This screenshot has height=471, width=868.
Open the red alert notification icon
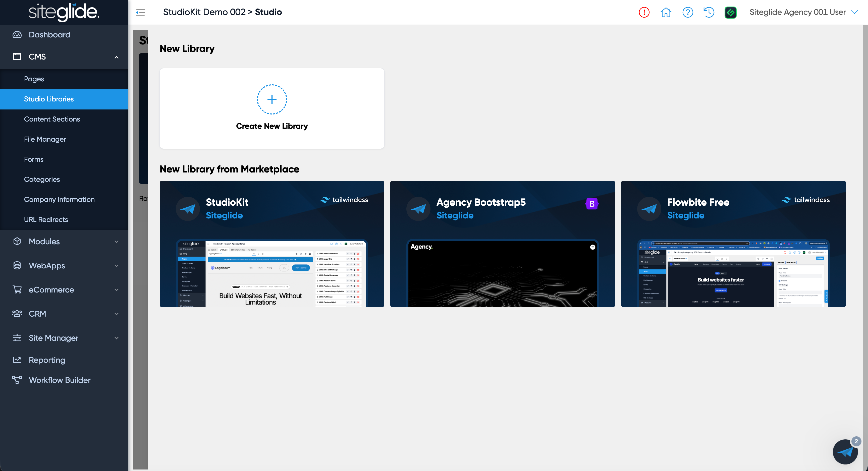(x=644, y=13)
